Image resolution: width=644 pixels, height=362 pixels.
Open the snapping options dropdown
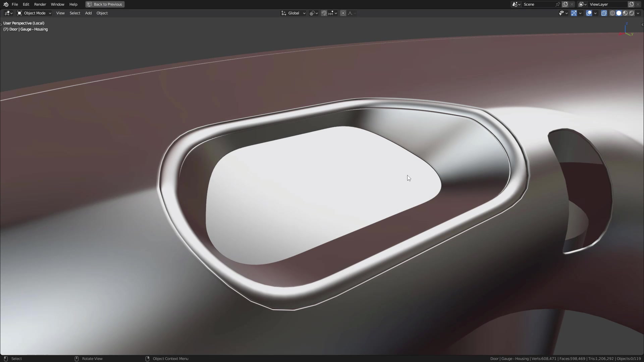333,13
